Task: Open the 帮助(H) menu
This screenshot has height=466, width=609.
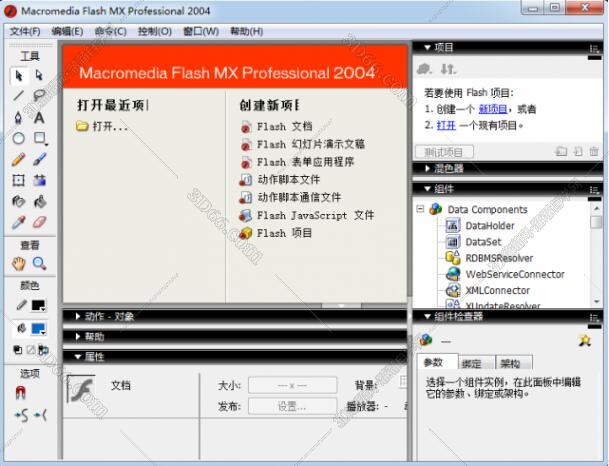Action: (247, 31)
